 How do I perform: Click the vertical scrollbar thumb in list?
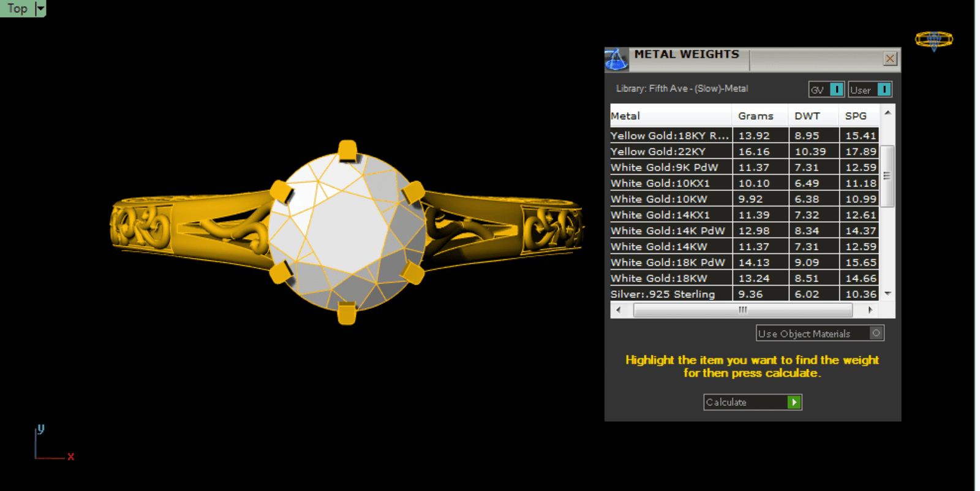[887, 176]
